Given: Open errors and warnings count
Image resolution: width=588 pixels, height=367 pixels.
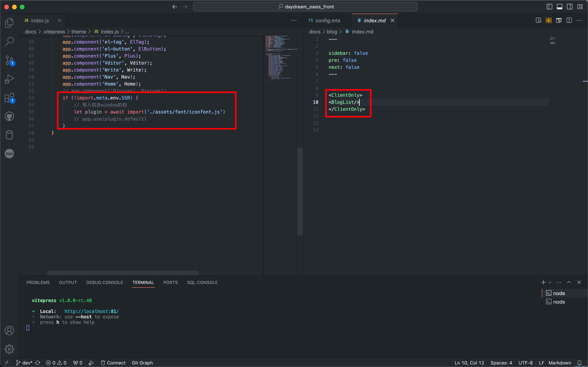Looking at the screenshot, I should click(x=56, y=363).
